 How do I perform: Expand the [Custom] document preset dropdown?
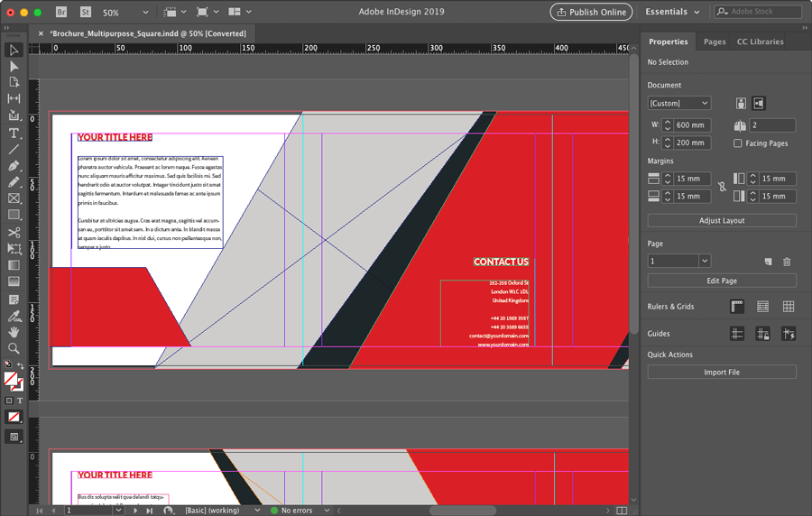679,104
